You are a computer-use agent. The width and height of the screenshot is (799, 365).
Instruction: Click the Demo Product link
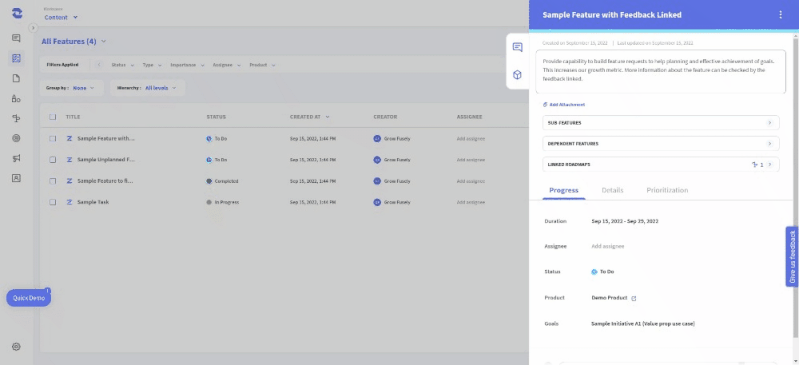point(609,298)
